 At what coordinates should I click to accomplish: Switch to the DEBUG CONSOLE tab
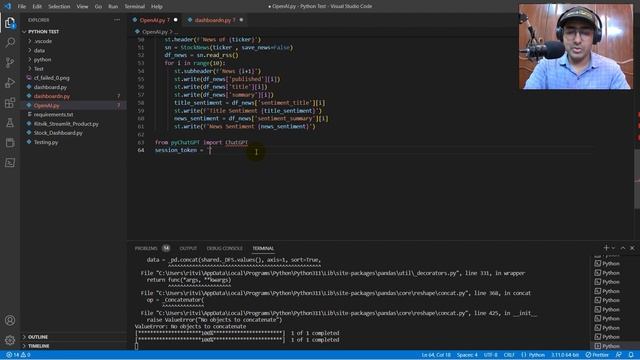pyautogui.click(x=224, y=248)
